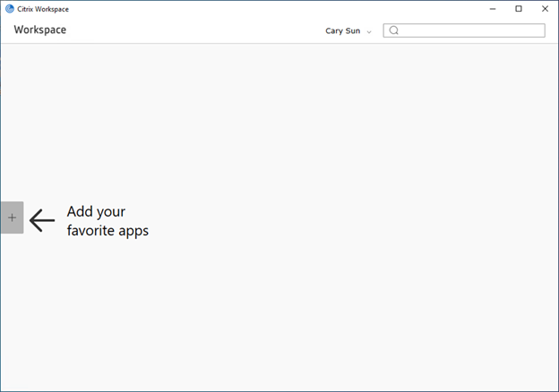Click the left-pointing arrow beside the plus tab
This screenshot has width=559, height=392.
42,220
